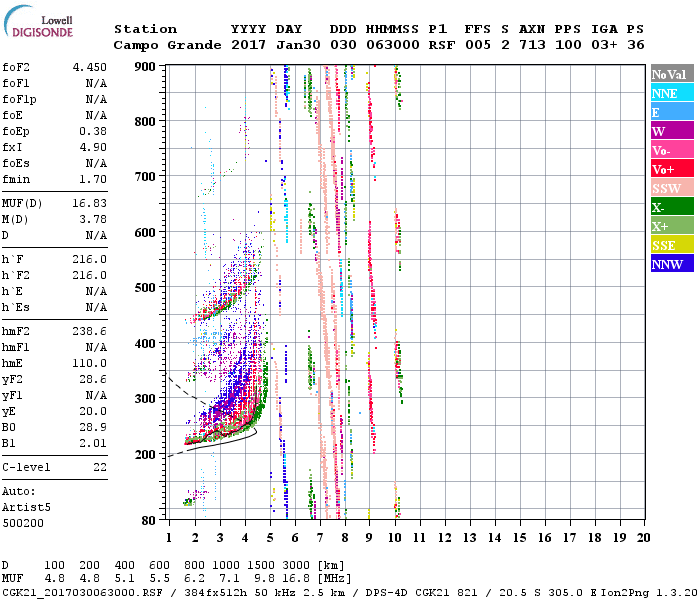Select the yellow SSE legend swatch
The height and width of the screenshot is (600, 700).
click(671, 245)
